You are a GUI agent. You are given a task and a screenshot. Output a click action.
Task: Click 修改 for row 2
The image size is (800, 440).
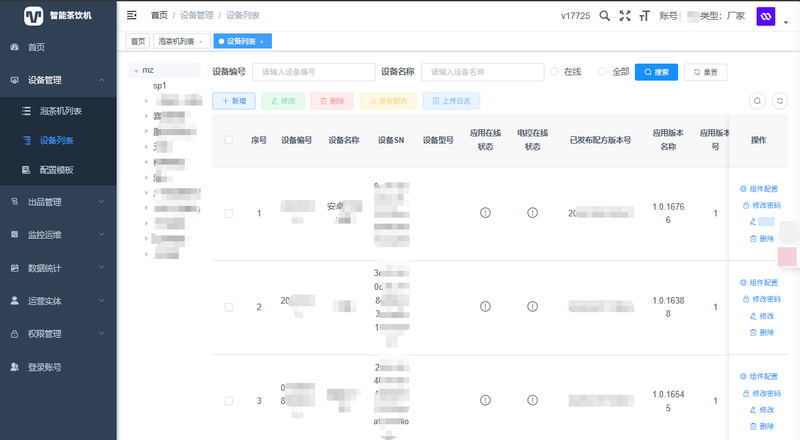click(x=762, y=316)
